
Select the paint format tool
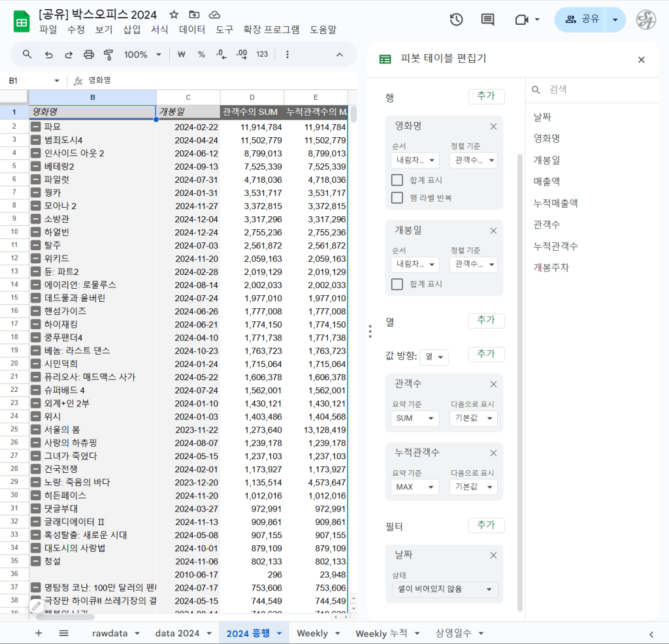[108, 55]
